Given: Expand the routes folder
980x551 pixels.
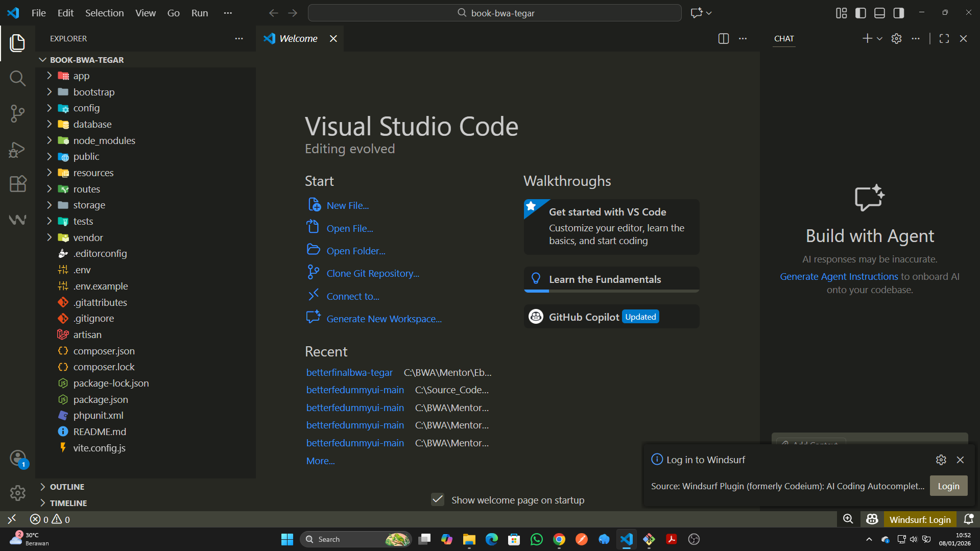Looking at the screenshot, I should point(86,189).
